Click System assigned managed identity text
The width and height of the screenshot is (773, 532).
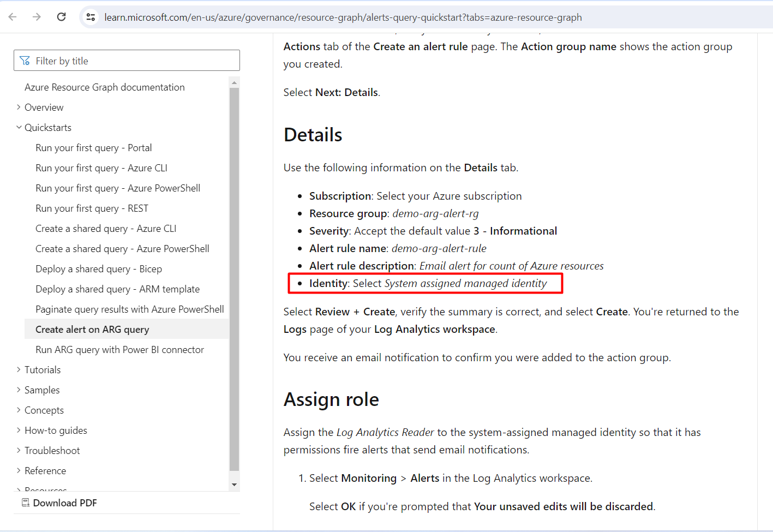(x=465, y=283)
